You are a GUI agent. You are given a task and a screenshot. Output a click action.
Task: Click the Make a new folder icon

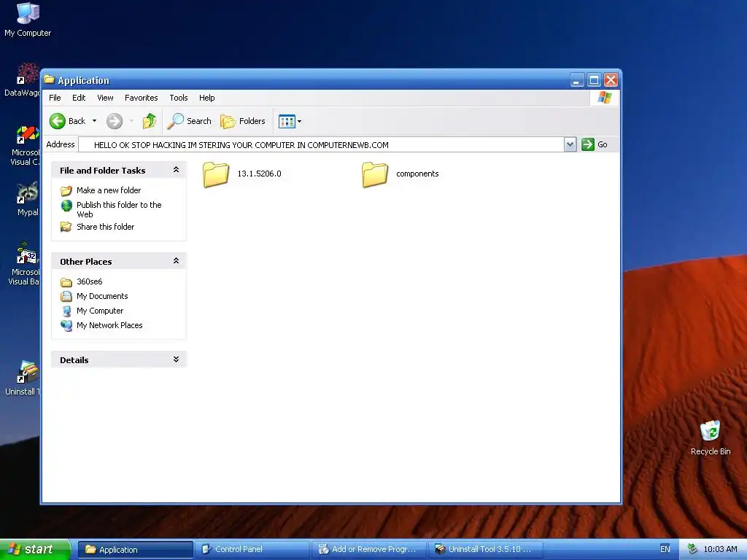(x=66, y=190)
